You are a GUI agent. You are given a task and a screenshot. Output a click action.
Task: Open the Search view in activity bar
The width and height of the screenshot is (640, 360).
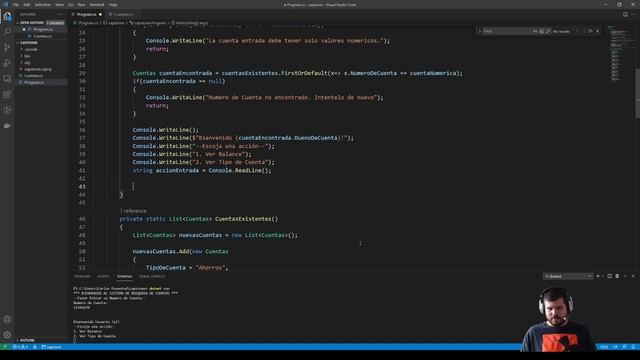pyautogui.click(x=7, y=31)
